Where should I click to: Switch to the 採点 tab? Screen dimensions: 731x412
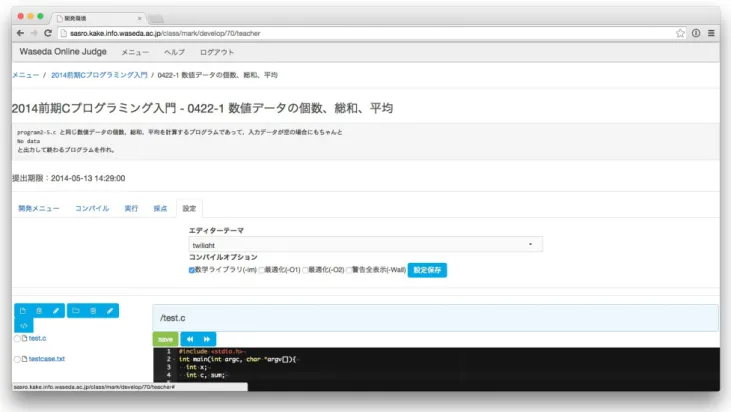160,208
